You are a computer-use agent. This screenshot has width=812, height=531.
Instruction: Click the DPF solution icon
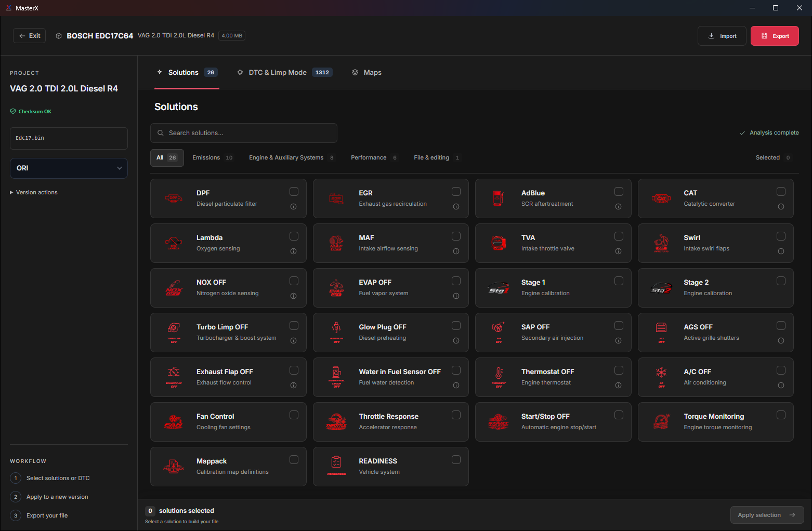tap(174, 198)
